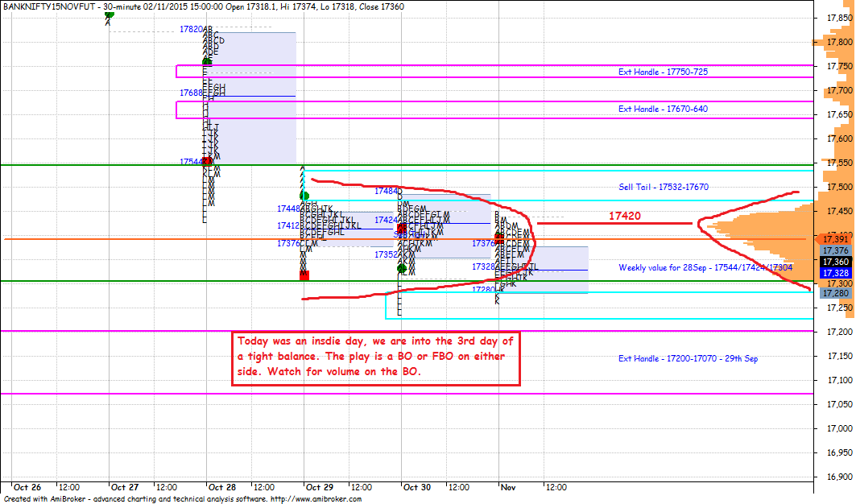
Task: Click the green circle marker on Oct 29 profile
Action: point(304,196)
